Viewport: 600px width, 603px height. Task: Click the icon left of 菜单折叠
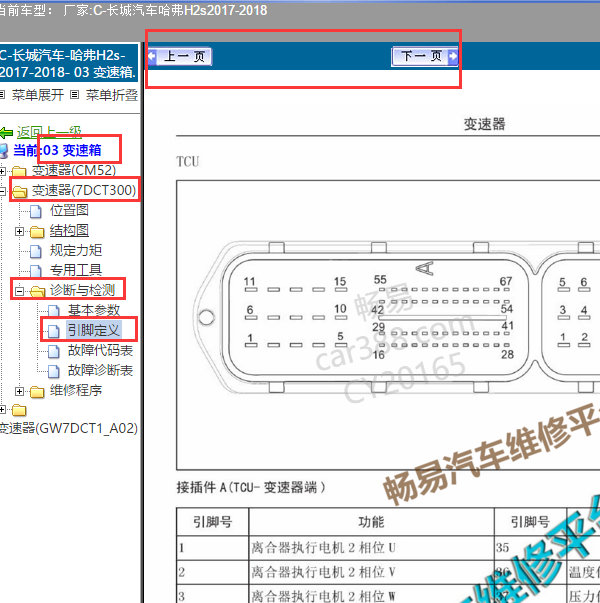(75, 95)
